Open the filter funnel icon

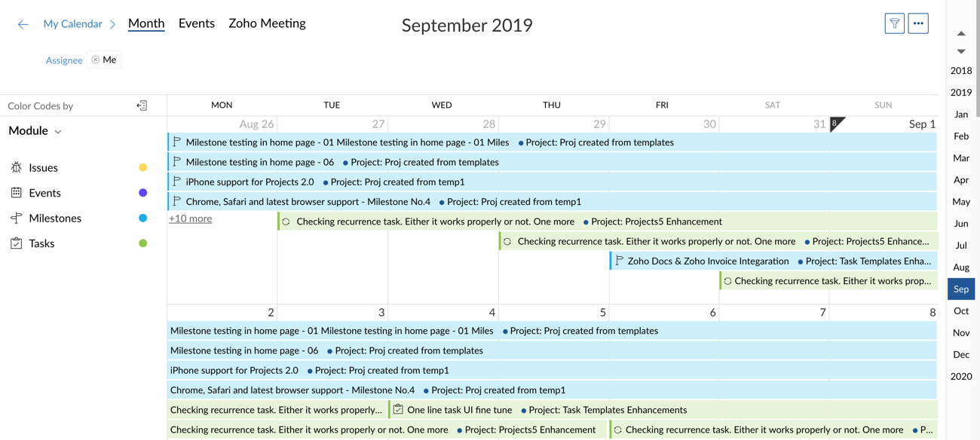(895, 23)
